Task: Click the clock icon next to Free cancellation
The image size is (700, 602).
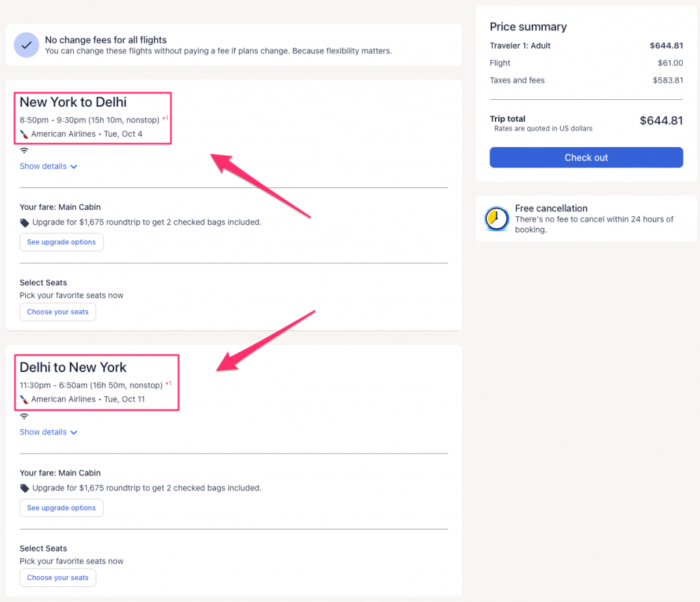Action: (x=496, y=219)
